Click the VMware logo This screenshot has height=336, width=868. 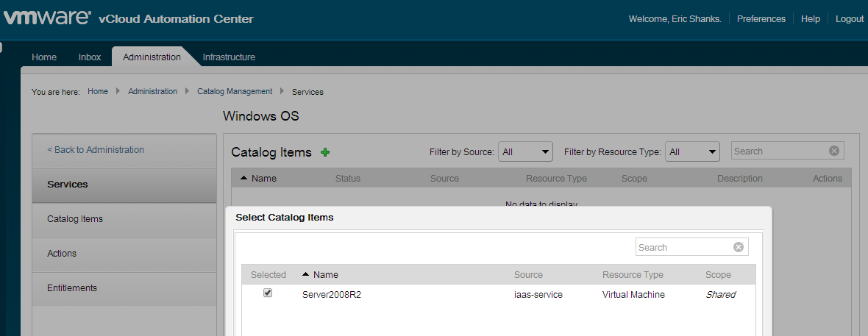tap(47, 18)
